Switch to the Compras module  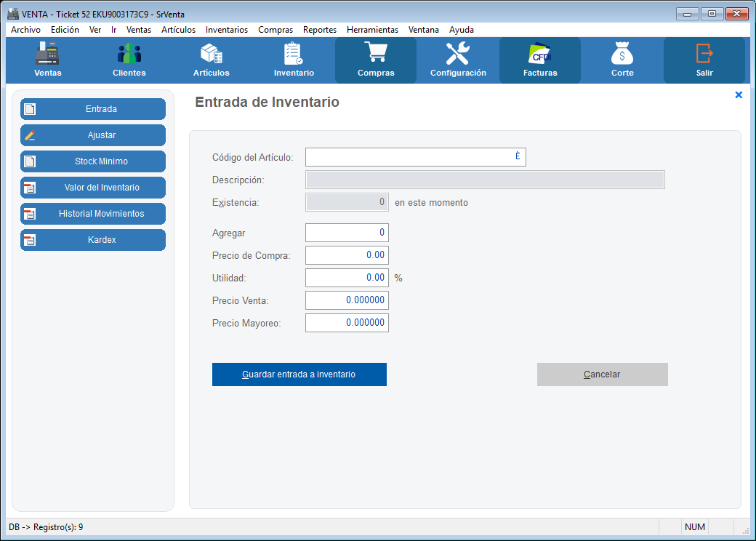376,60
